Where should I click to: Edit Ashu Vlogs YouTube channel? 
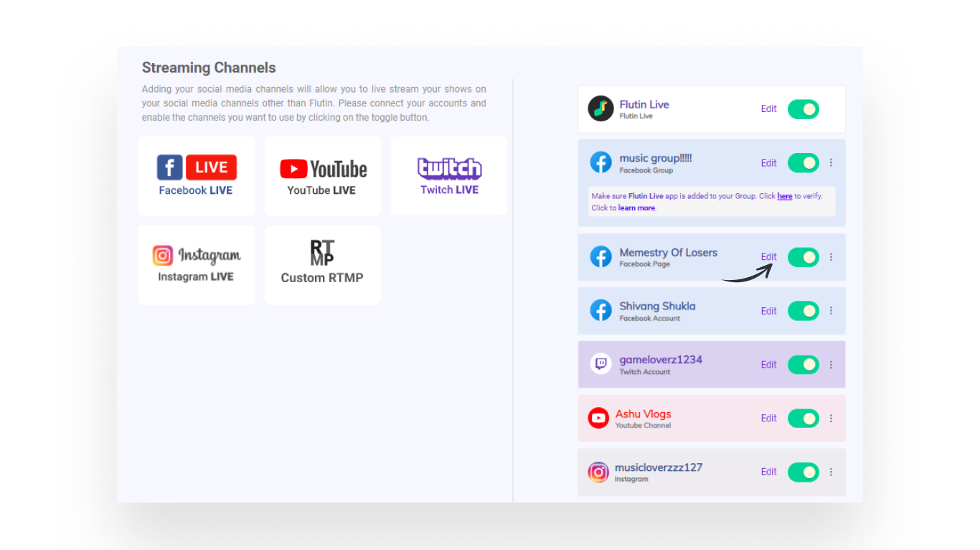[x=769, y=418]
